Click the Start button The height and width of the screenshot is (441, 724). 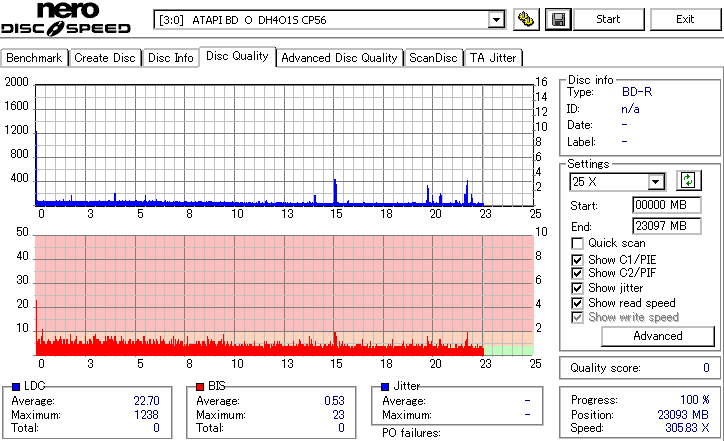tap(608, 19)
